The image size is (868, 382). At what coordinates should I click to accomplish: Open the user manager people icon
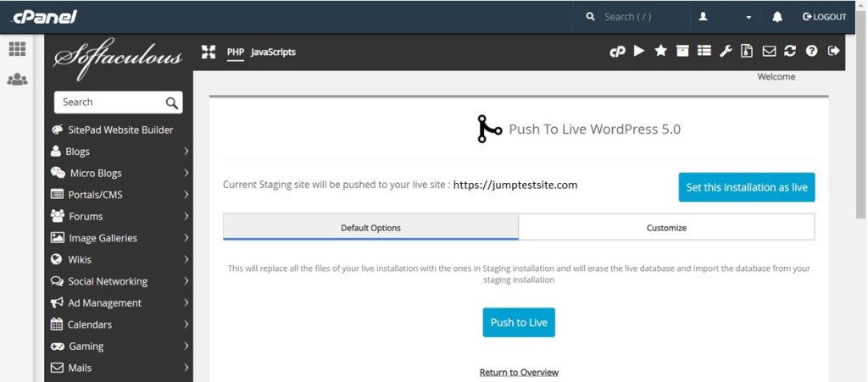tap(17, 79)
